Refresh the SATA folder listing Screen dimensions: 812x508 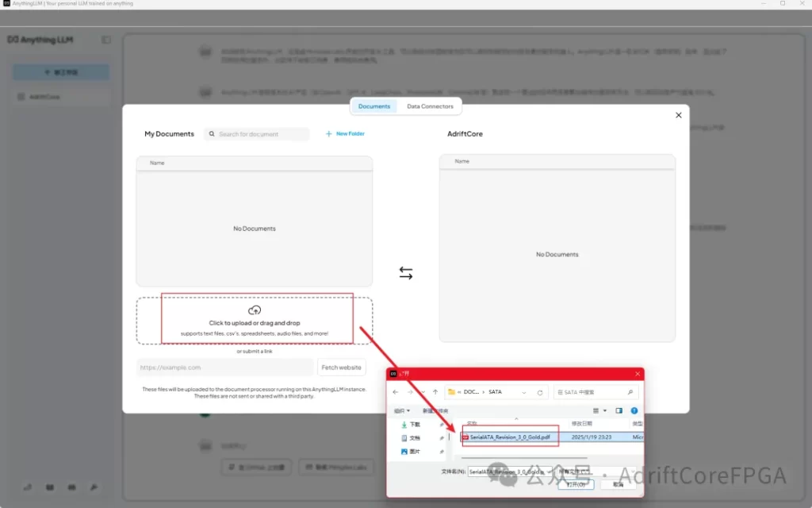click(540, 392)
